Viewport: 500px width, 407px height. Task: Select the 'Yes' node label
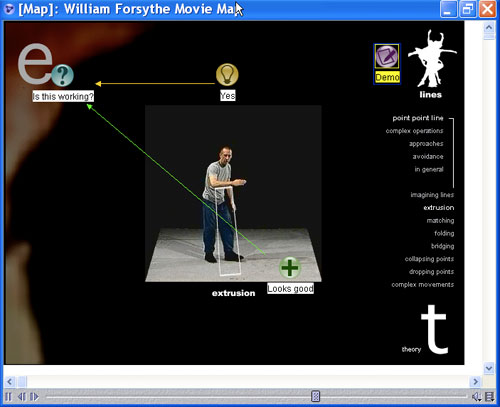(x=228, y=96)
